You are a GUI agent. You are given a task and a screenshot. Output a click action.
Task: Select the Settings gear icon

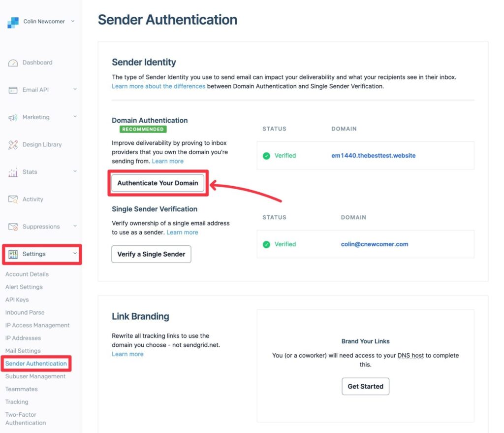tap(12, 254)
